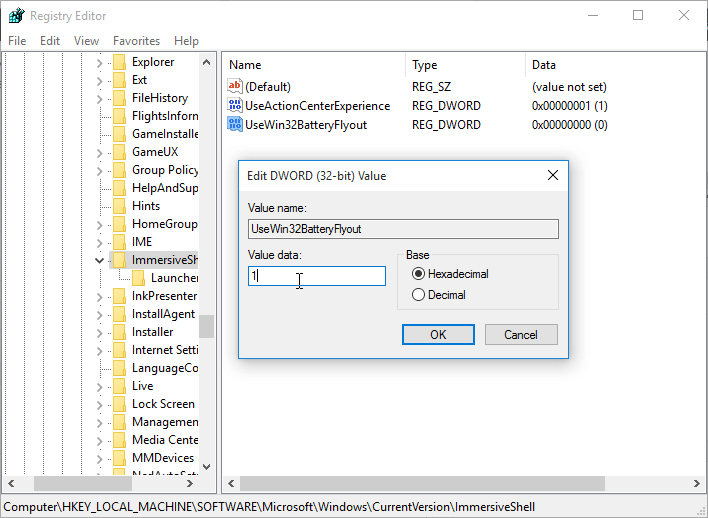
Task: Click the 0x00000001 (1) data cell
Action: coord(569,106)
